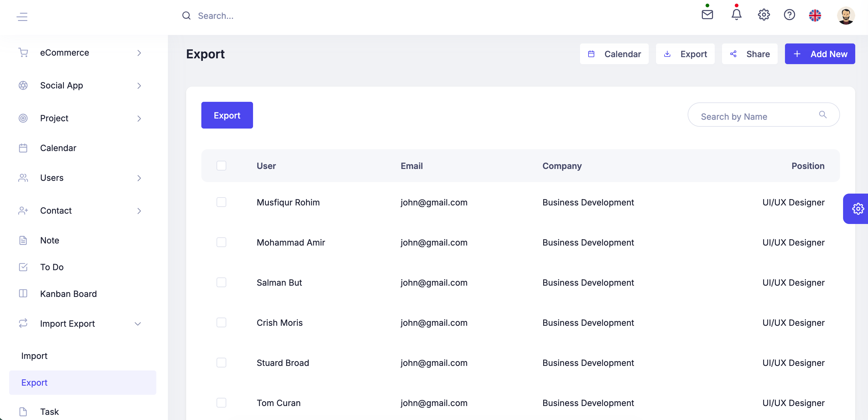Click the settings gear in top bar

[764, 15]
